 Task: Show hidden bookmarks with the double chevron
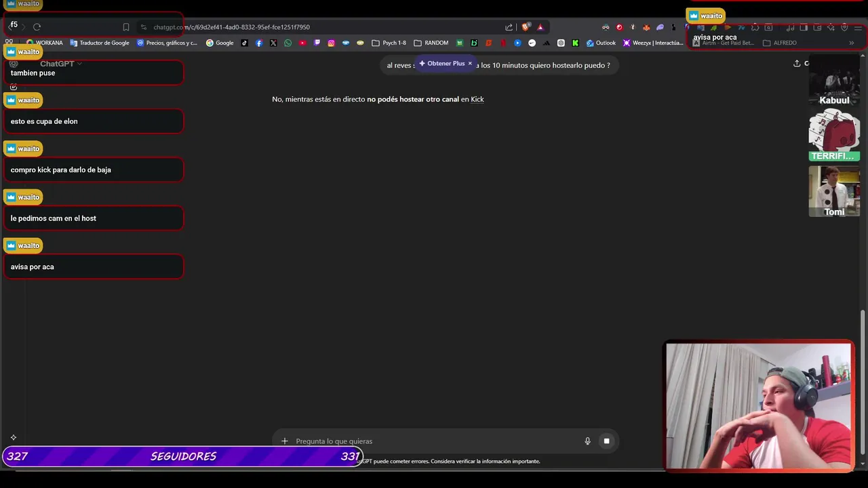(851, 43)
